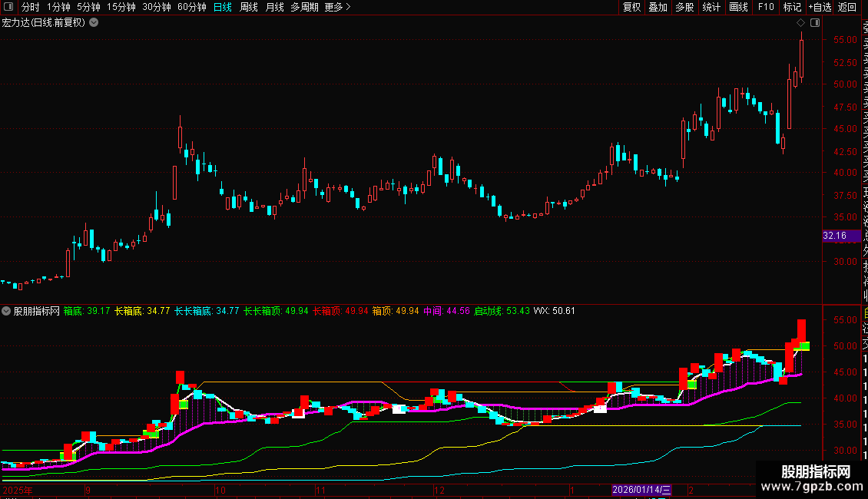Viewport: 868px width, 499px height.
Task: Click the 叠加 overlay button
Action: (x=658, y=8)
